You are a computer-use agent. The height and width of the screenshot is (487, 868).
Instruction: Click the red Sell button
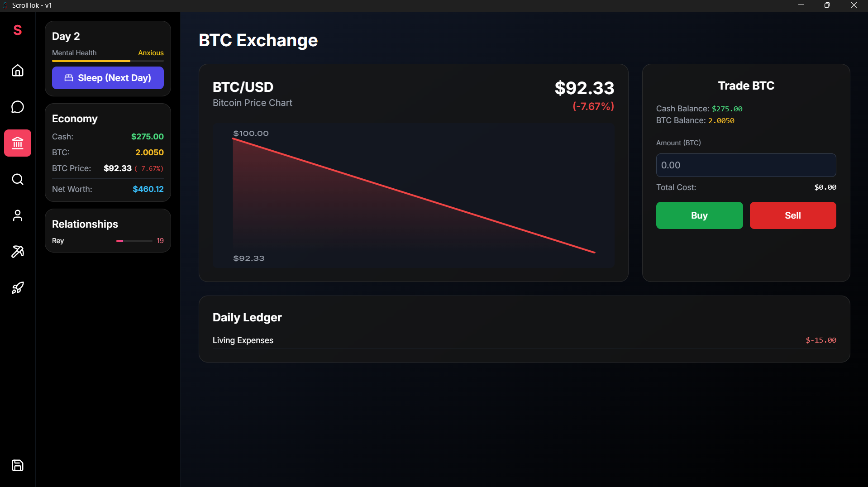[x=792, y=215]
